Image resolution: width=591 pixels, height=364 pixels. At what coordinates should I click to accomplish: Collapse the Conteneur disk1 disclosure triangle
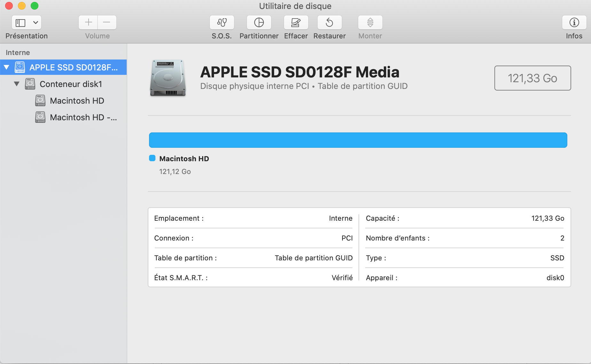(x=17, y=84)
